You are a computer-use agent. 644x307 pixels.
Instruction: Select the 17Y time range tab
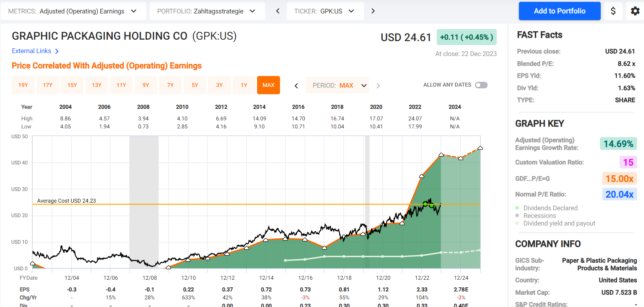48,85
